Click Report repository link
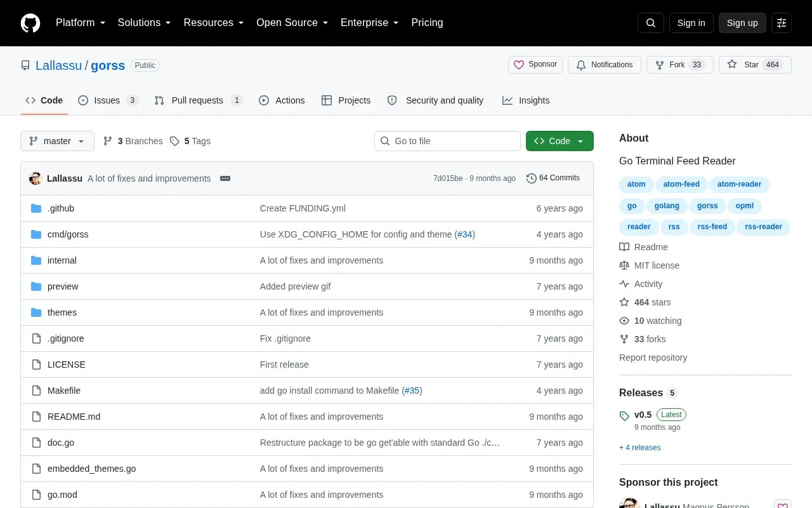 coord(653,358)
